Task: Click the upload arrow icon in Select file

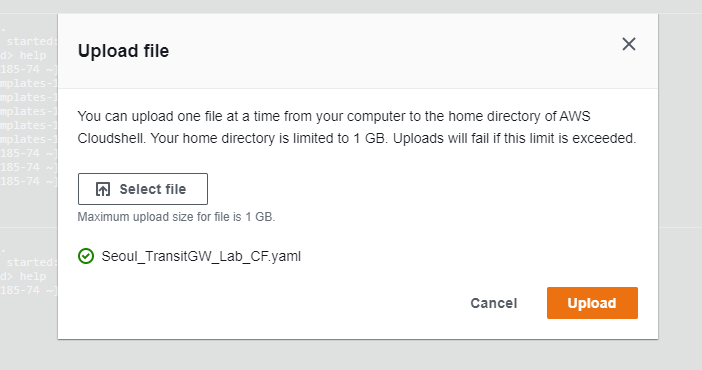Action: [103, 189]
